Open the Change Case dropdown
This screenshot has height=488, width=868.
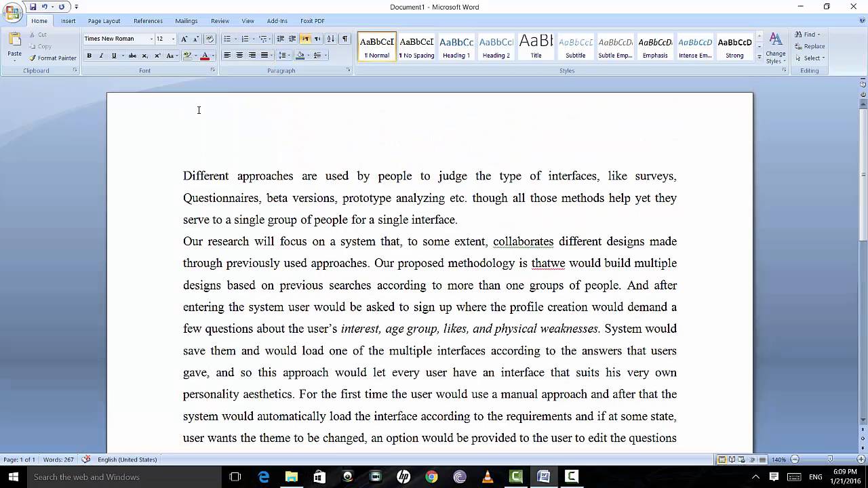pos(171,56)
